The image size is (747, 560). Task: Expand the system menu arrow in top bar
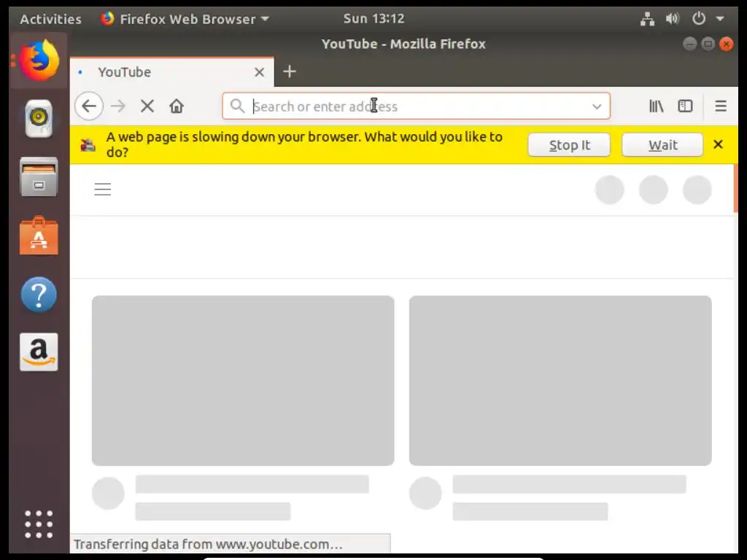click(x=720, y=19)
